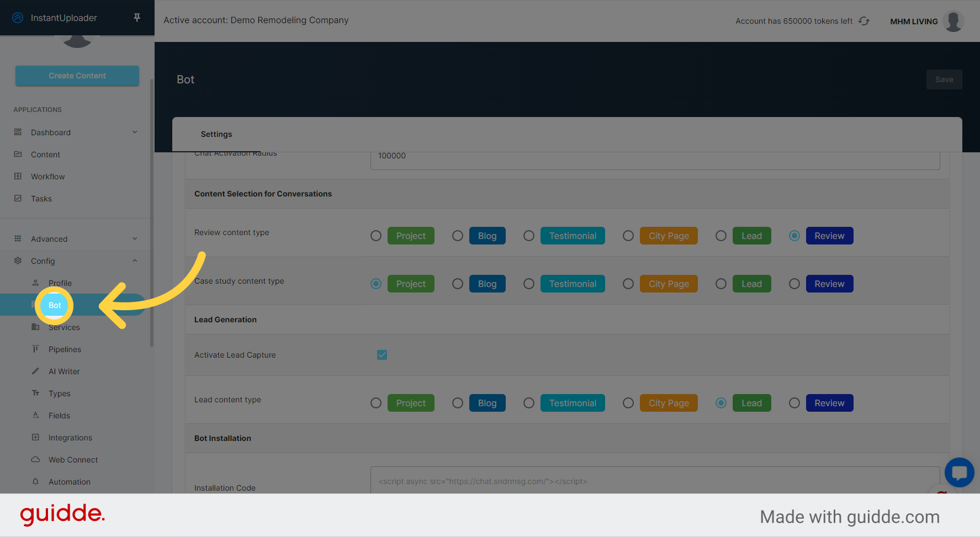The image size is (980, 537).
Task: Expand the Advanced section
Action: coord(135,238)
